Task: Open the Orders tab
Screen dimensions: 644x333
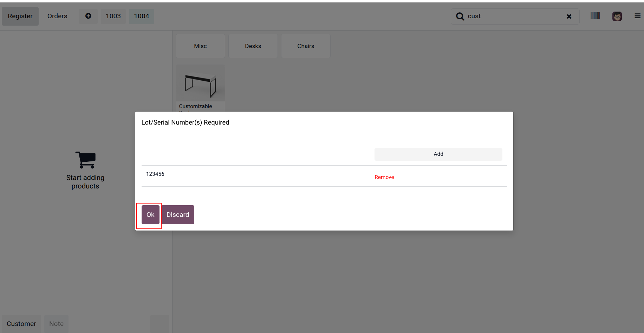Action: click(x=57, y=16)
